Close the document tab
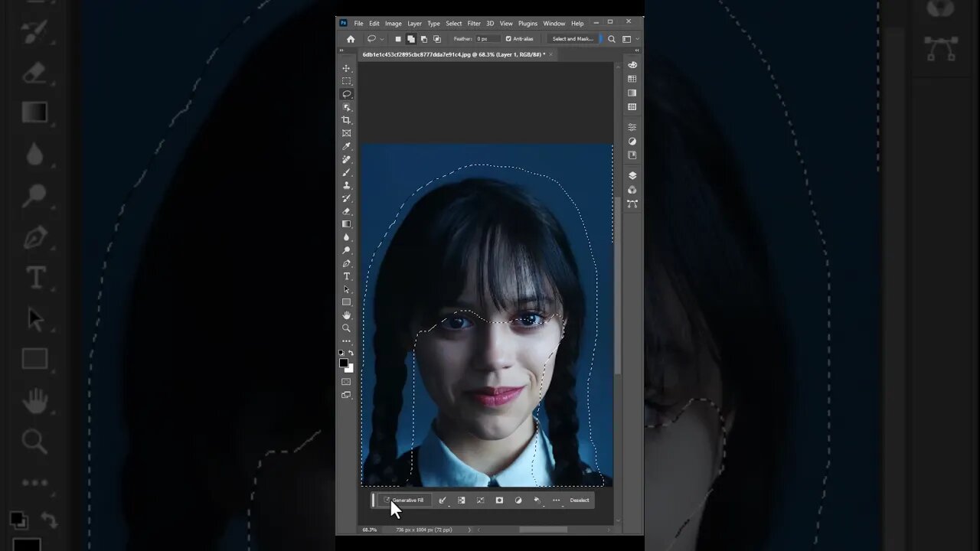Viewport: 980px width, 551px height. tap(550, 55)
